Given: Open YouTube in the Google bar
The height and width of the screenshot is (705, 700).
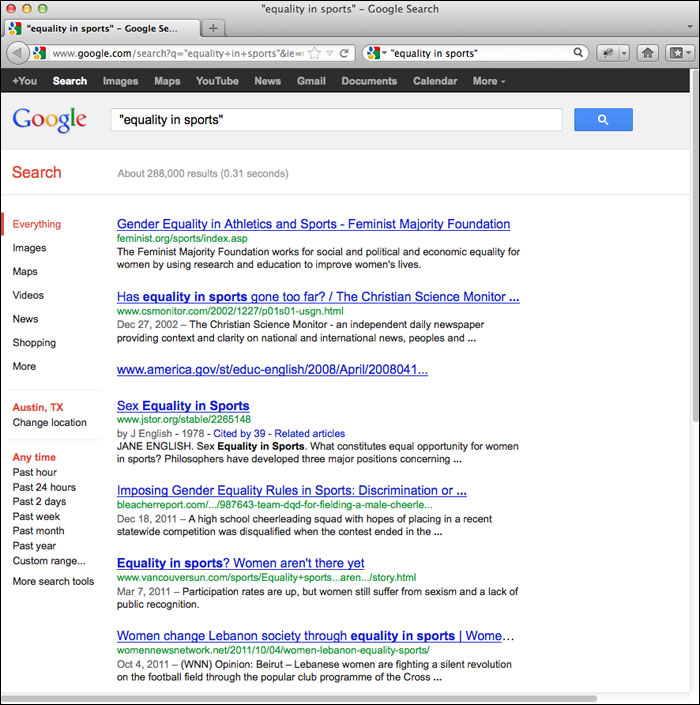Looking at the screenshot, I should pyautogui.click(x=217, y=81).
